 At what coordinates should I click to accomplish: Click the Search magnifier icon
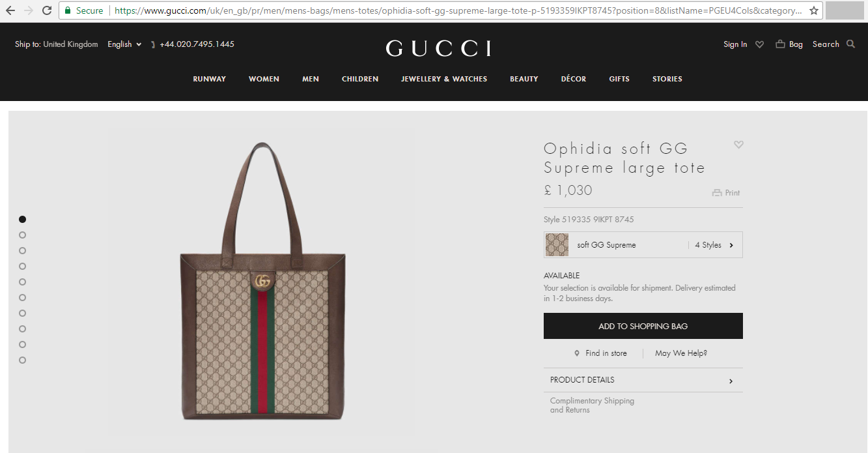coord(850,44)
